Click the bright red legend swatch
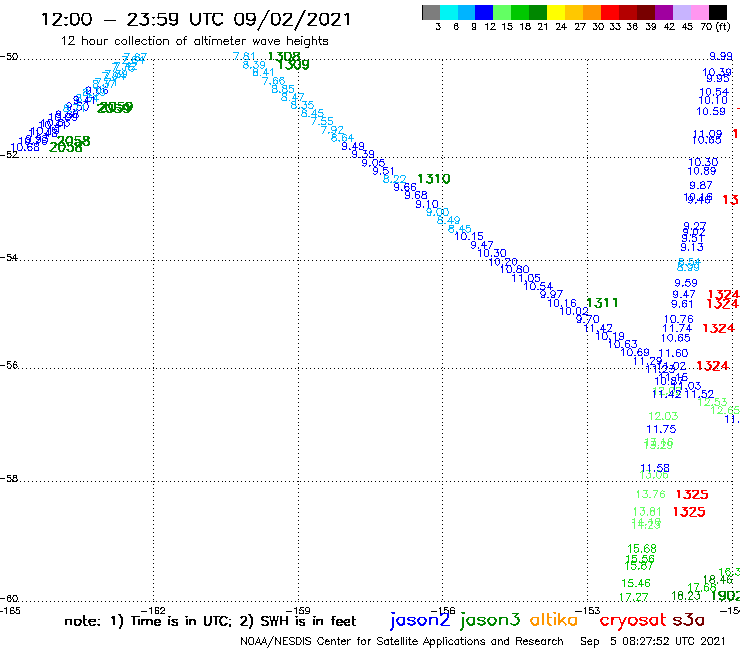The image size is (740, 650). coord(610,12)
